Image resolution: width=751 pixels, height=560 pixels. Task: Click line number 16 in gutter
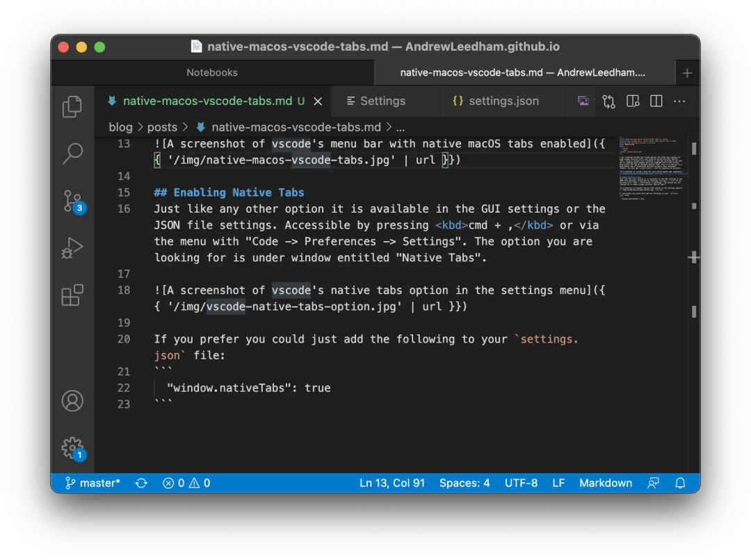pos(124,208)
